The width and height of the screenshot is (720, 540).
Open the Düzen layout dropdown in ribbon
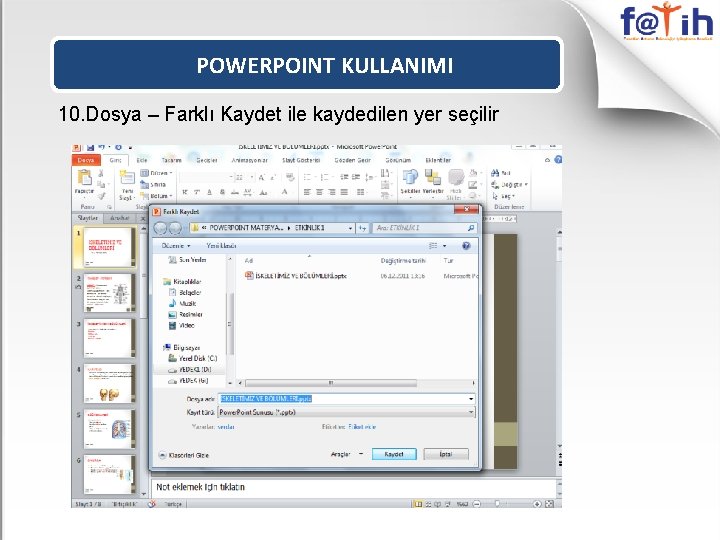tap(157, 173)
